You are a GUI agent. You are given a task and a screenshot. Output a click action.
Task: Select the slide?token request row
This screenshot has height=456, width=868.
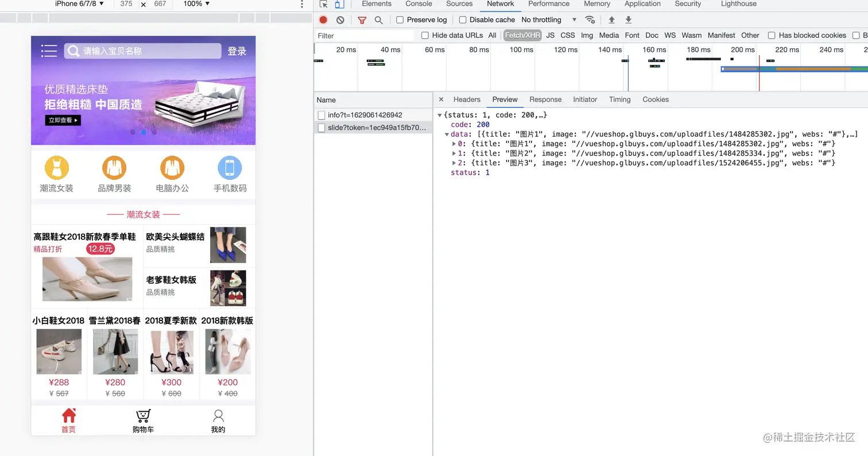(373, 128)
